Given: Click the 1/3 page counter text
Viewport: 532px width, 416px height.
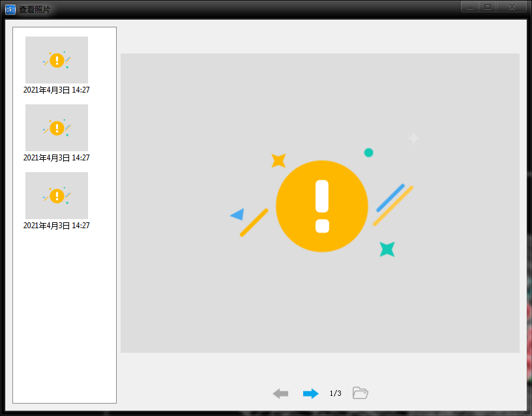Looking at the screenshot, I should point(336,393).
